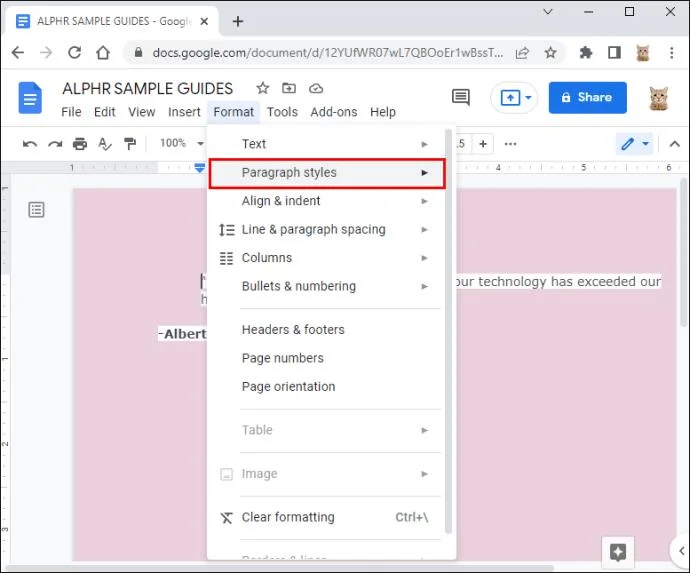Open the comment history icon

460,97
